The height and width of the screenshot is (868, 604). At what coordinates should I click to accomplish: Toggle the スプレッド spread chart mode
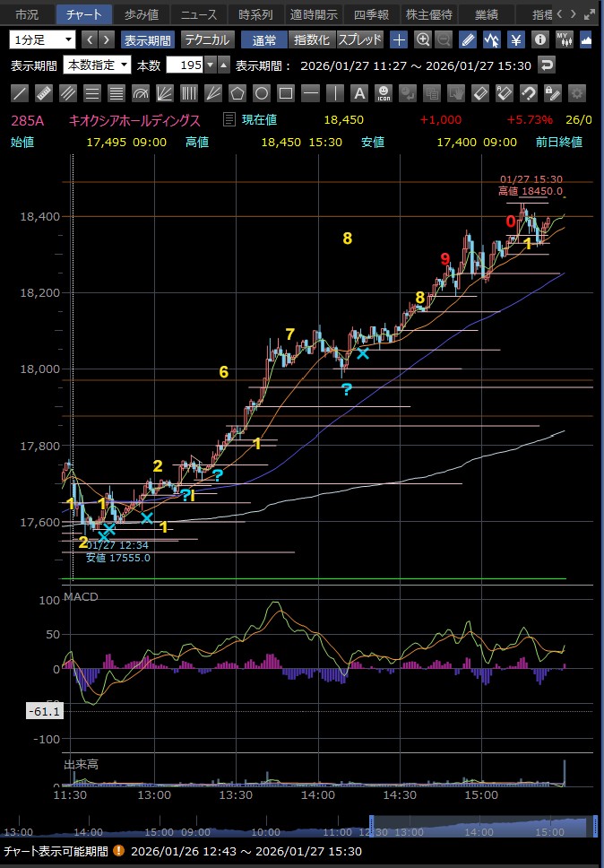(359, 39)
